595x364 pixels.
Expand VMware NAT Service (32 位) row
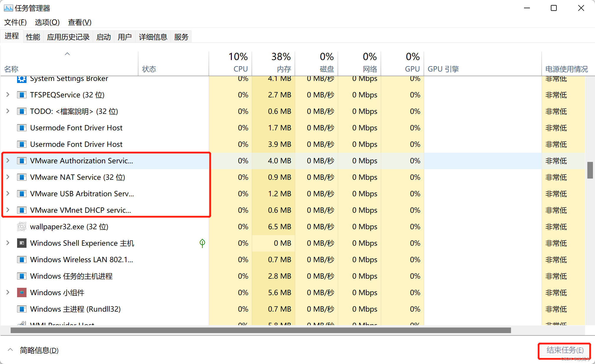pyautogui.click(x=8, y=177)
